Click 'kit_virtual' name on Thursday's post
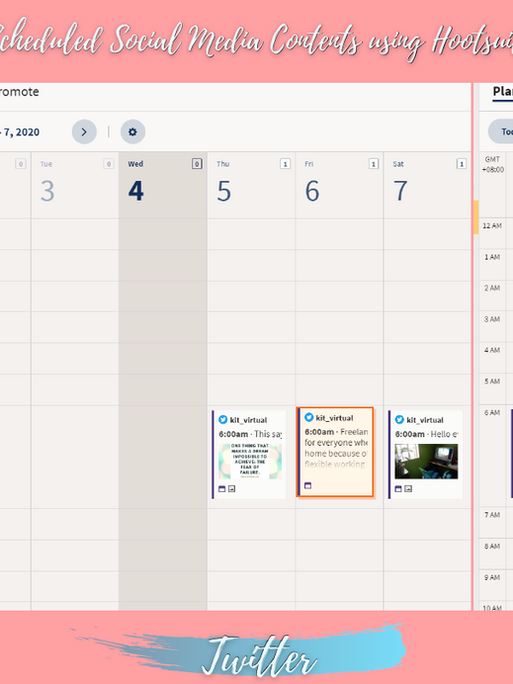Screen dimensions: 513x684 pos(248,420)
